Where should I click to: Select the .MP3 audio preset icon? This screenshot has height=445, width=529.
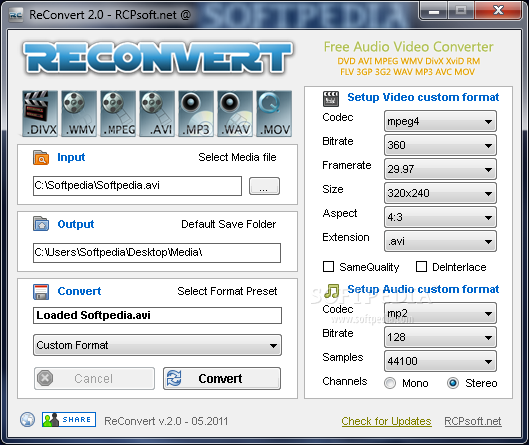196,113
